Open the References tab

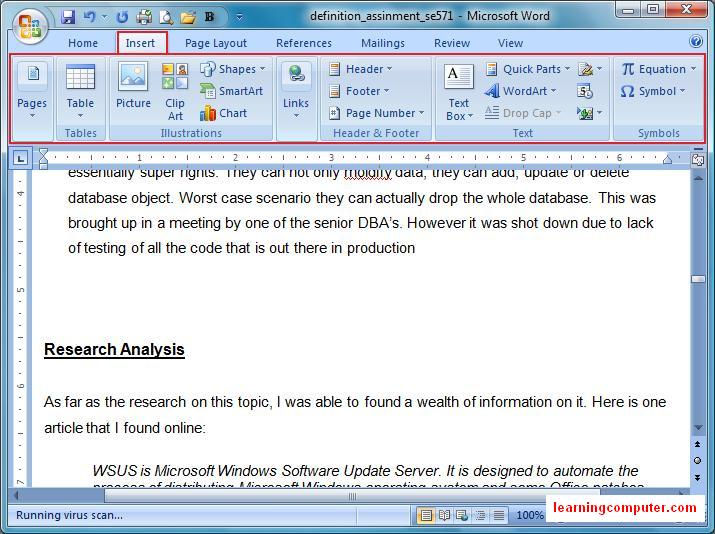(304, 43)
